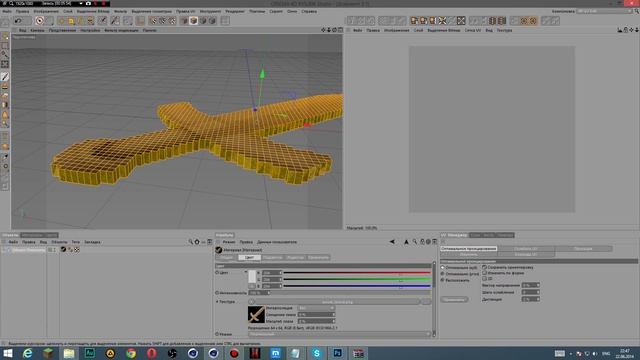
Task: Open Photoshop from the taskbar
Action: point(338,353)
